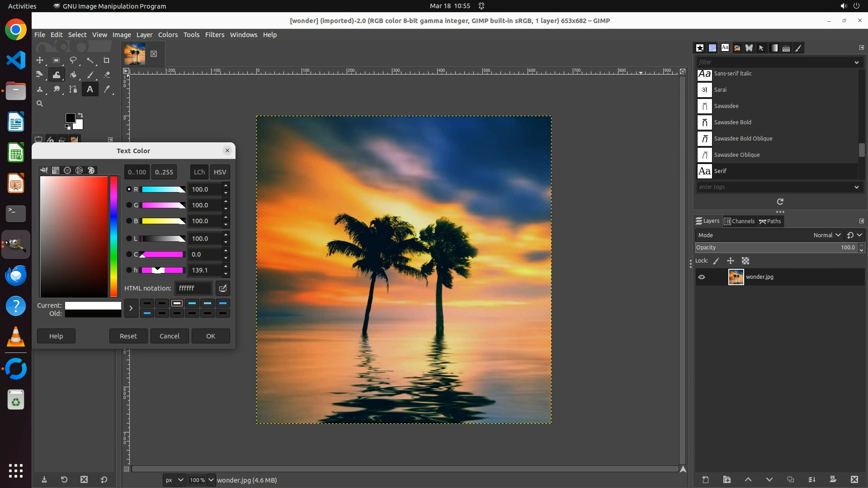Open the zoom percentage dropdown
868x488 pixels.
[211, 480]
